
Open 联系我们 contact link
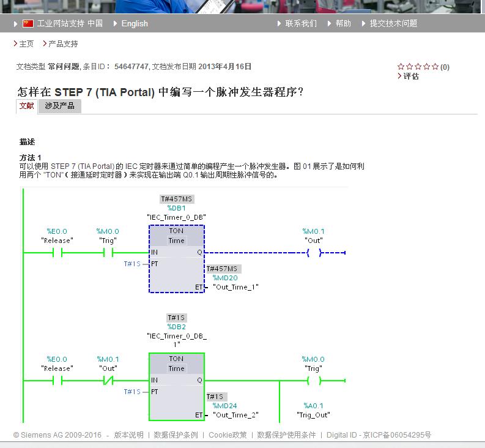tap(301, 23)
